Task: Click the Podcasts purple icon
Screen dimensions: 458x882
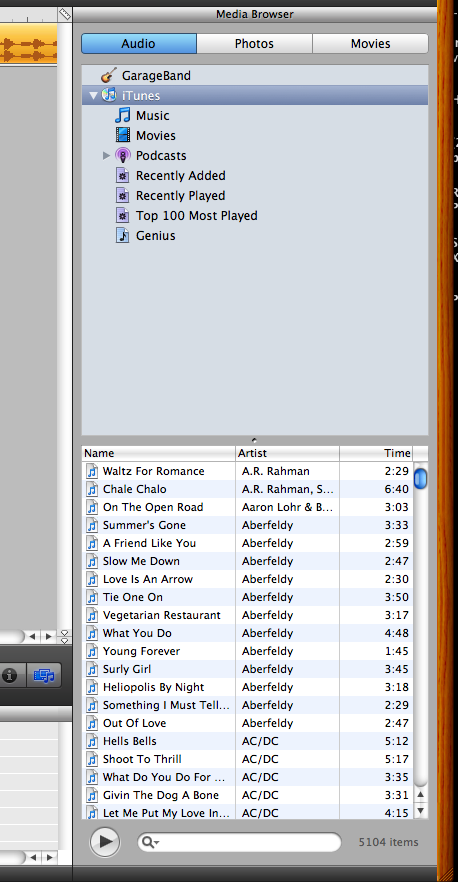Action: [123, 155]
